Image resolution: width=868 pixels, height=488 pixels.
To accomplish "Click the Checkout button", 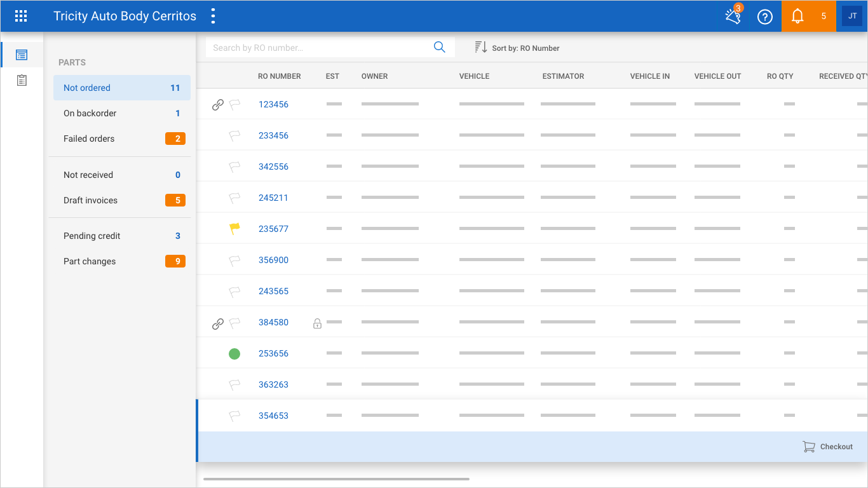I will (x=827, y=447).
